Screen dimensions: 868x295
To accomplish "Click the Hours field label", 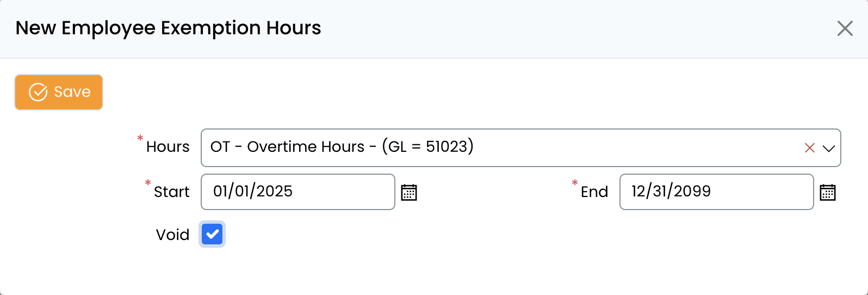I will point(168,147).
